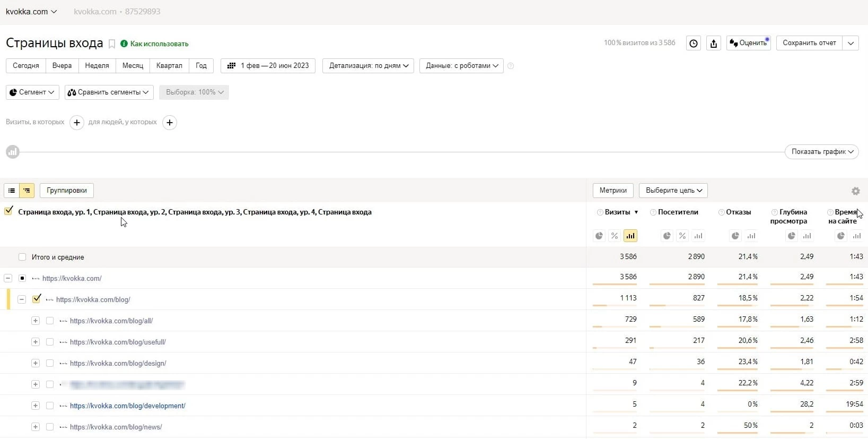Click the info icon after Данные dropdown
868x439 pixels.
pyautogui.click(x=511, y=66)
